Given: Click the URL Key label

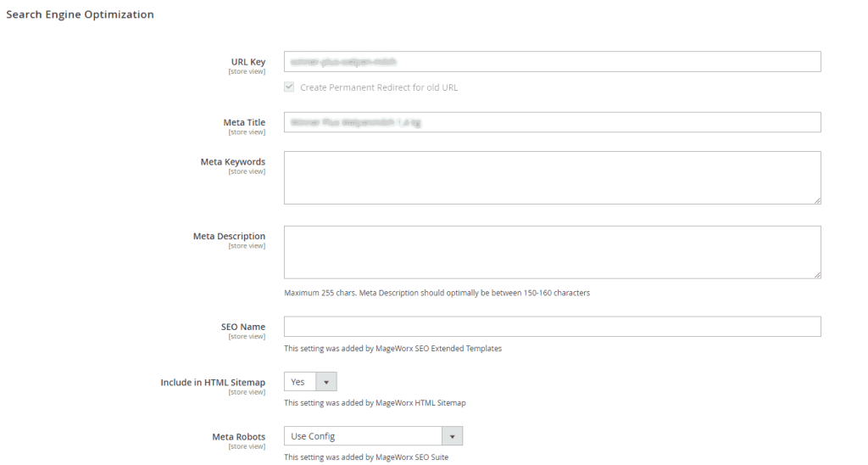Looking at the screenshot, I should (x=248, y=62).
